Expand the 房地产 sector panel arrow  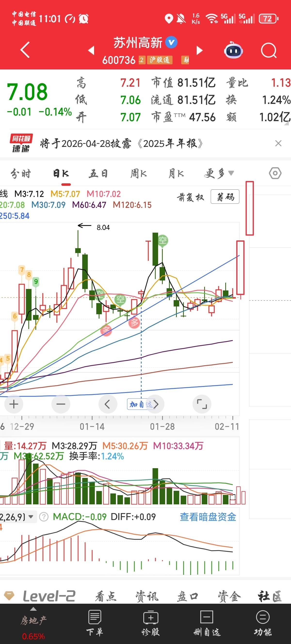point(33,609)
